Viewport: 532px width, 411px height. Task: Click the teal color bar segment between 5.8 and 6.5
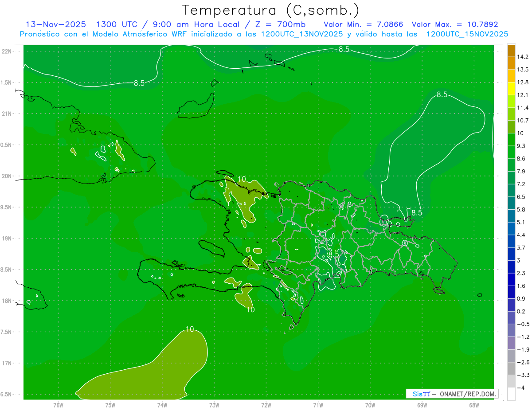point(511,203)
